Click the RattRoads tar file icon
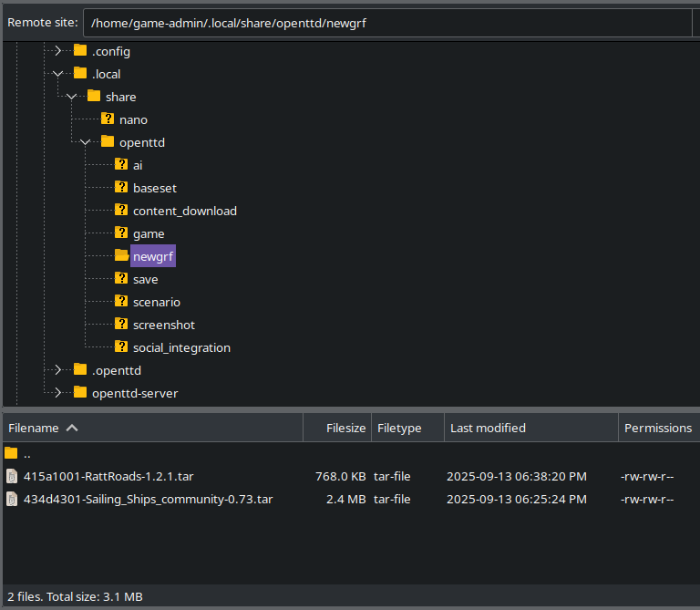 tap(12, 476)
